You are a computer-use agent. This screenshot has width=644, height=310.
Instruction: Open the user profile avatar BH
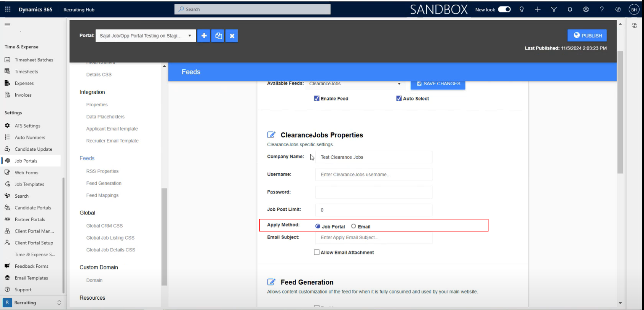[x=634, y=9]
